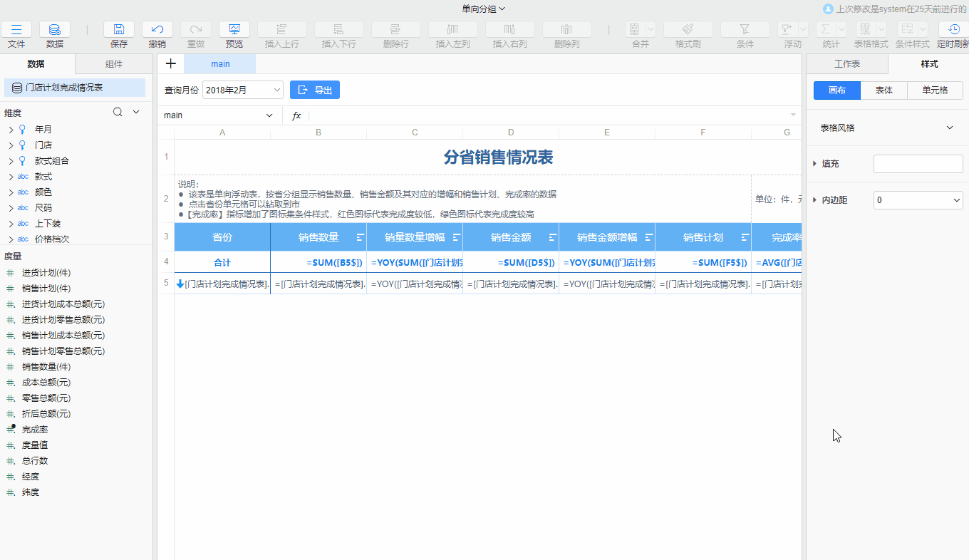The width and height of the screenshot is (969, 560).
Task: Select the 单元格 style option
Action: point(935,90)
